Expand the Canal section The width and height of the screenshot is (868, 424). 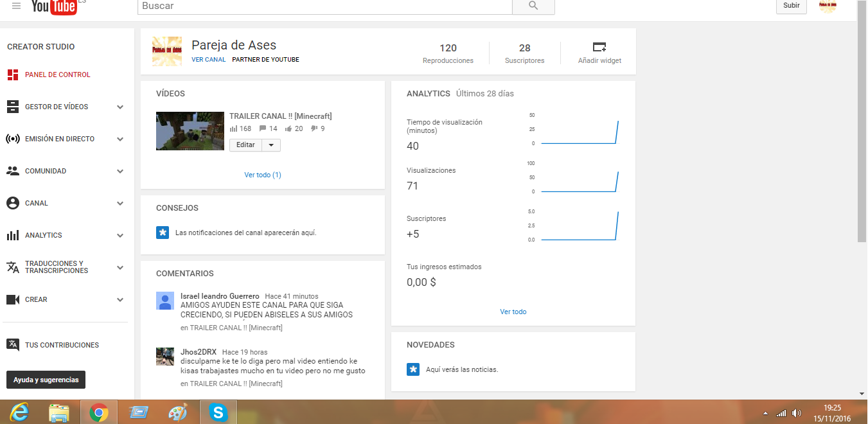coord(120,204)
